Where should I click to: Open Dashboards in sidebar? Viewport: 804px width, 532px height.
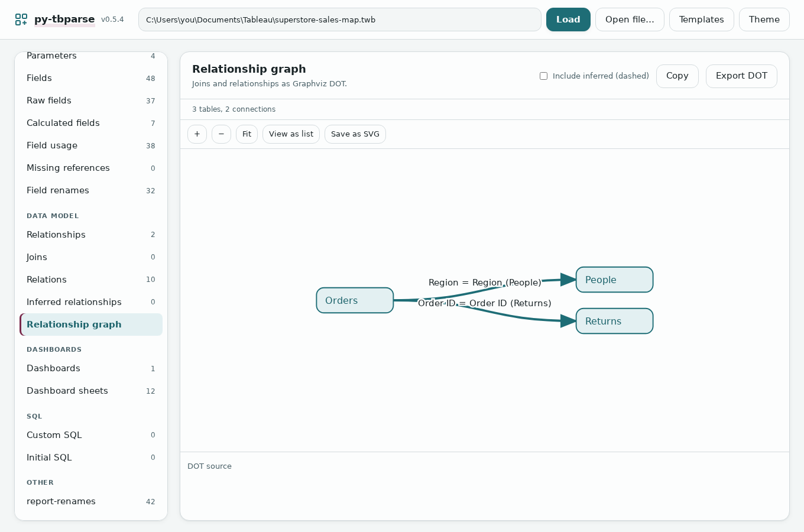click(x=91, y=368)
